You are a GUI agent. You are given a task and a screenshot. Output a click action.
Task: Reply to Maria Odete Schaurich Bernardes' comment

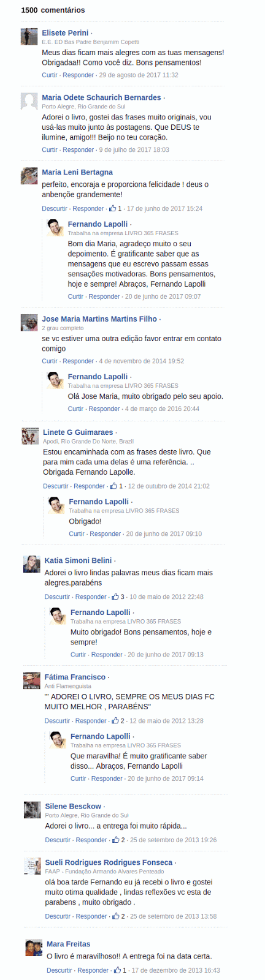pos(79,149)
